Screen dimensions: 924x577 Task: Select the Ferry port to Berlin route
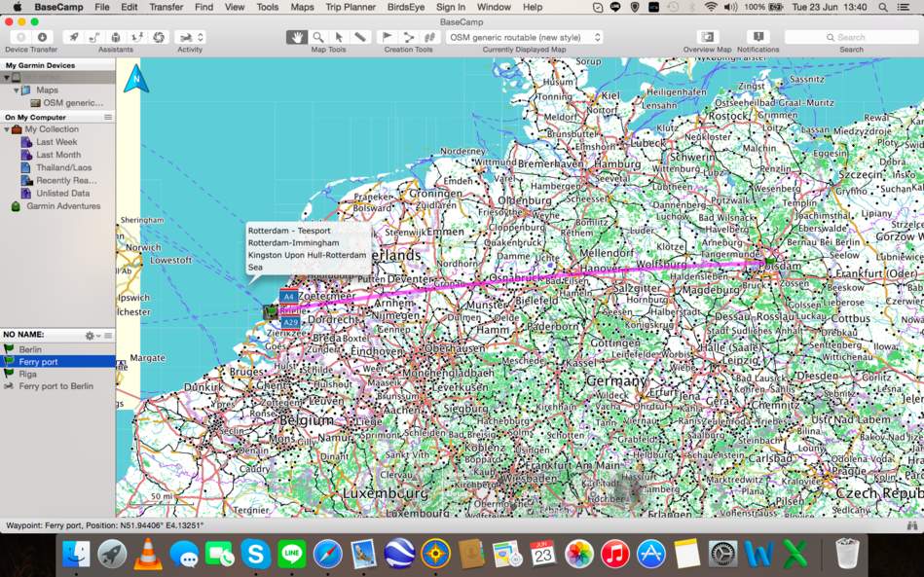click(57, 386)
